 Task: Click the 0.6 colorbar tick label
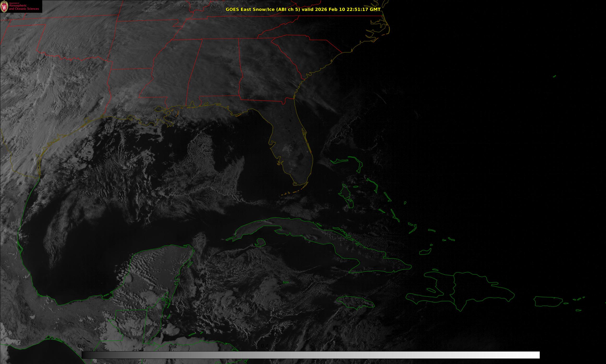coord(356,346)
